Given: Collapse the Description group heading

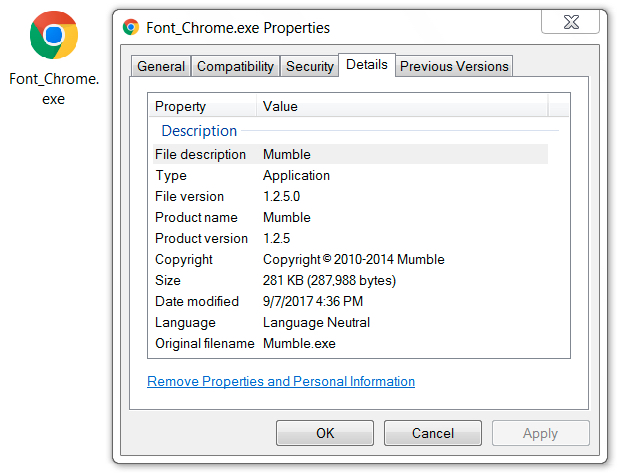Looking at the screenshot, I should pos(199,130).
